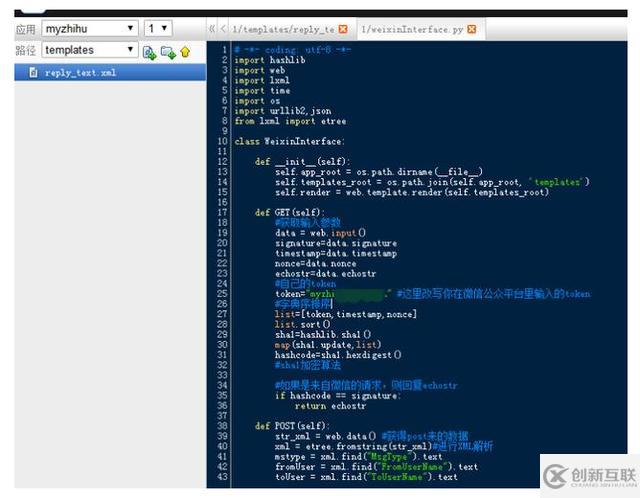
Task: Click the 'list=[token,timestamp,nonce]' line
Action: click(346, 314)
